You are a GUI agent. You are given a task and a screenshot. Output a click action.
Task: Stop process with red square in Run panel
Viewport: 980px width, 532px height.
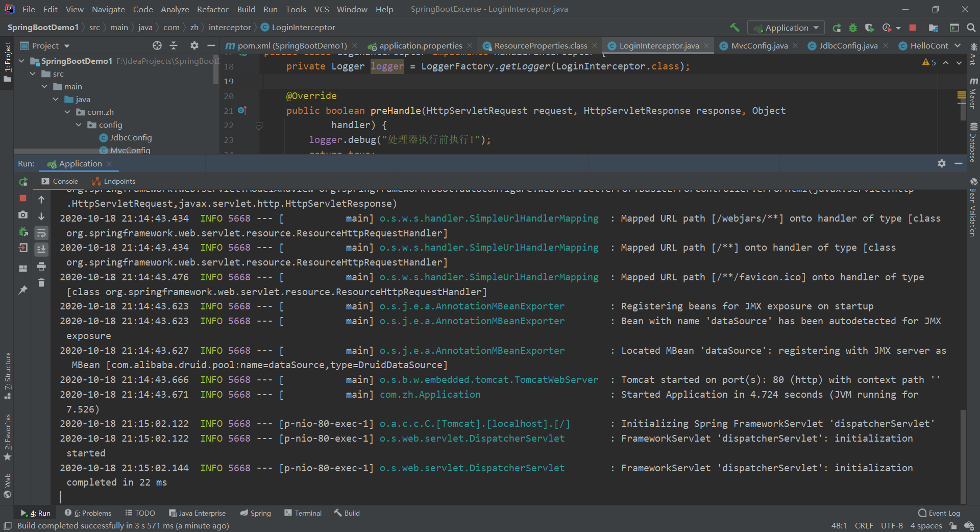[x=23, y=198]
